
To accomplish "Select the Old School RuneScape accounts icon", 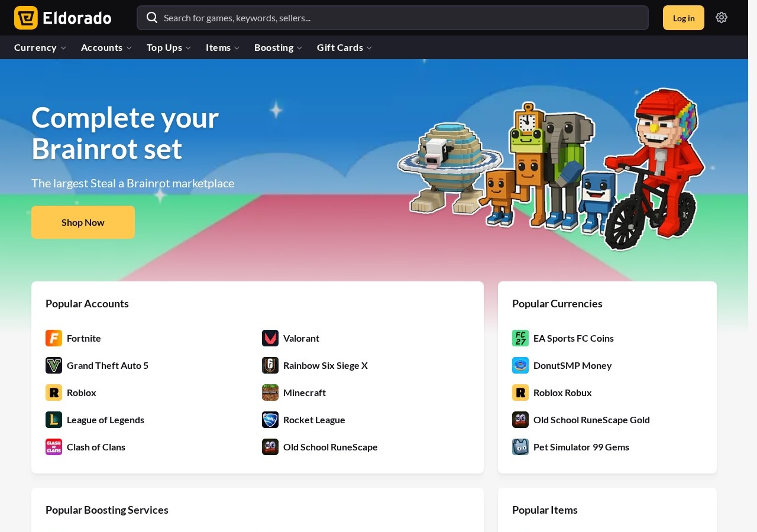I will (270, 447).
